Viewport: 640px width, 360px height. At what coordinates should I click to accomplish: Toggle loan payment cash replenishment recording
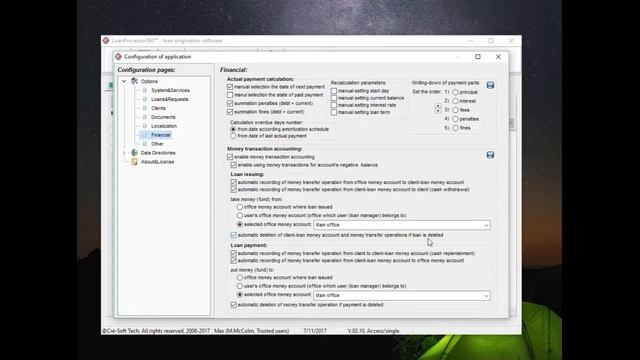click(233, 253)
